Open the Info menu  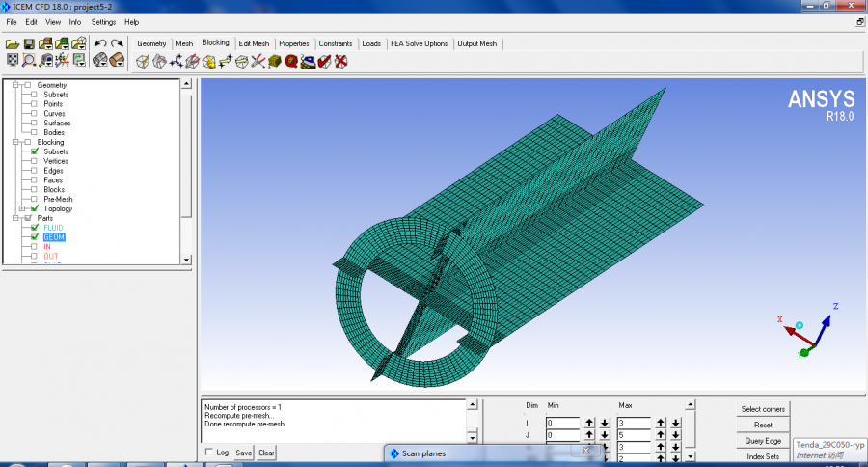75,22
